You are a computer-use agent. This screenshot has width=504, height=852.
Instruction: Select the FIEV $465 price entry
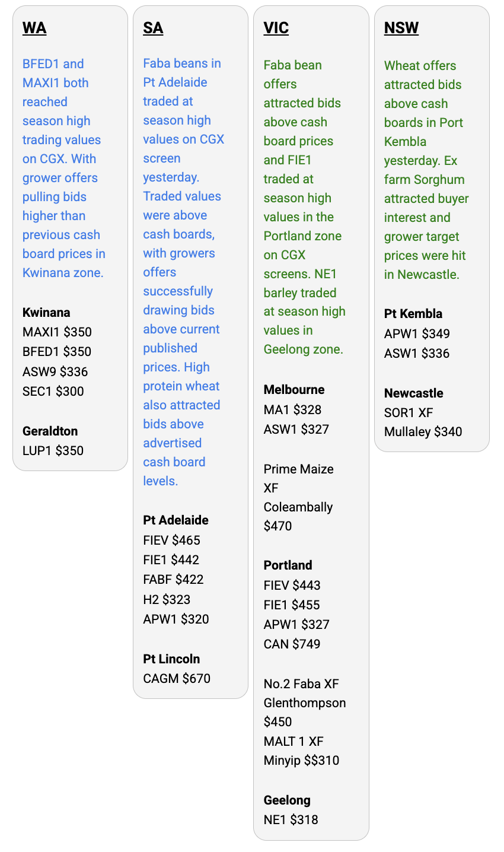[x=171, y=540]
